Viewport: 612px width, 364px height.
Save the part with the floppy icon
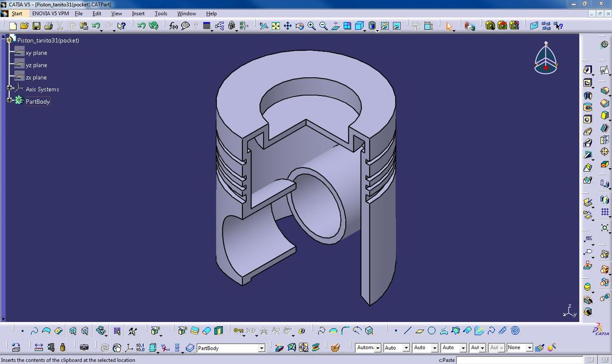tap(36, 26)
